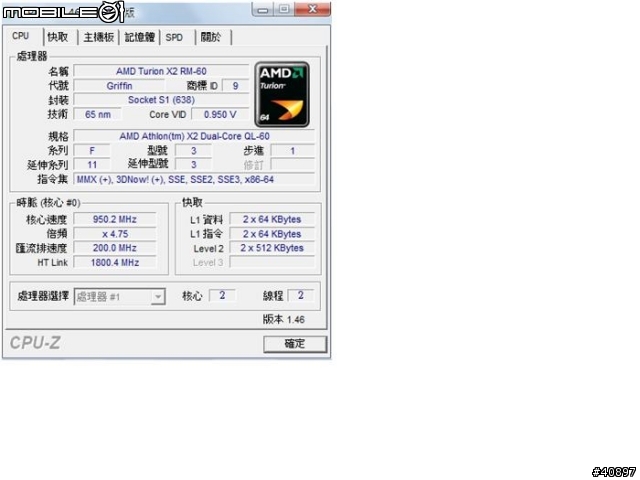Click the HT Link value 1800.4 MHz
The width and height of the screenshot is (640, 480).
[115, 262]
